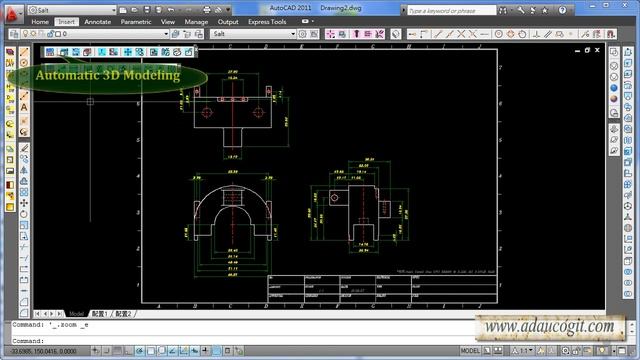This screenshot has height=360, width=640.
Task: Select the Move tool in the modify toolbar
Action: [x=24, y=203]
